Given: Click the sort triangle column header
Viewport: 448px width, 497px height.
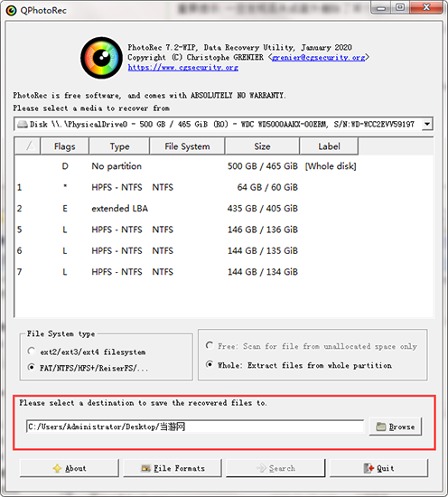Looking at the screenshot, I should [28, 146].
